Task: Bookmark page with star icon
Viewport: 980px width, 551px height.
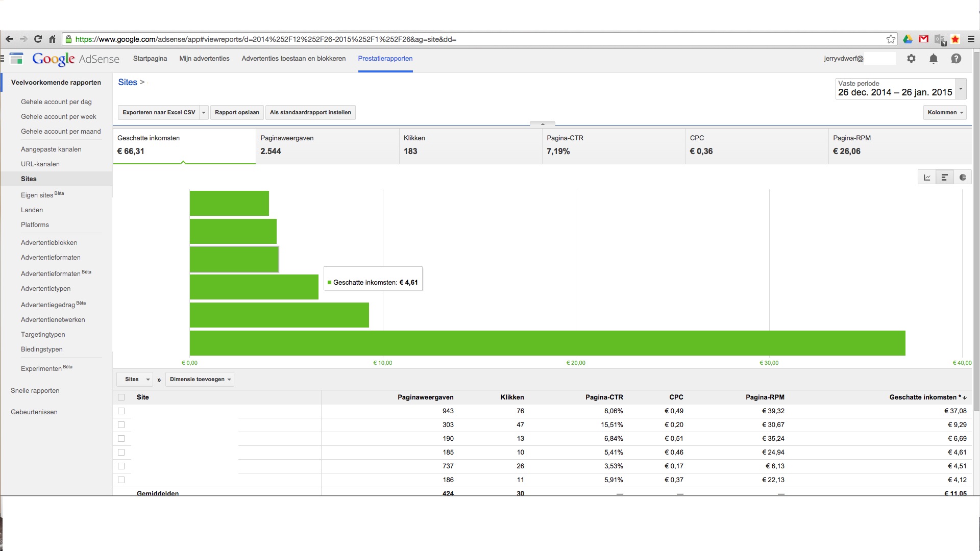Action: click(891, 39)
